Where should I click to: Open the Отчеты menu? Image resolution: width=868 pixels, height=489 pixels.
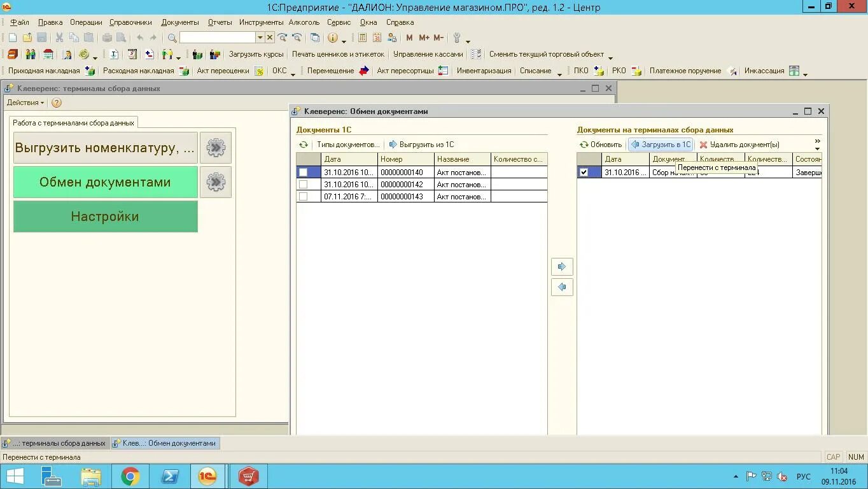[220, 22]
